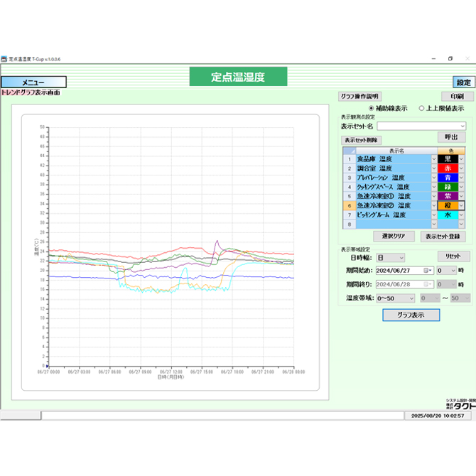Open color dropdown arrow beside 水
The image size is (476, 476).
(x=461, y=215)
